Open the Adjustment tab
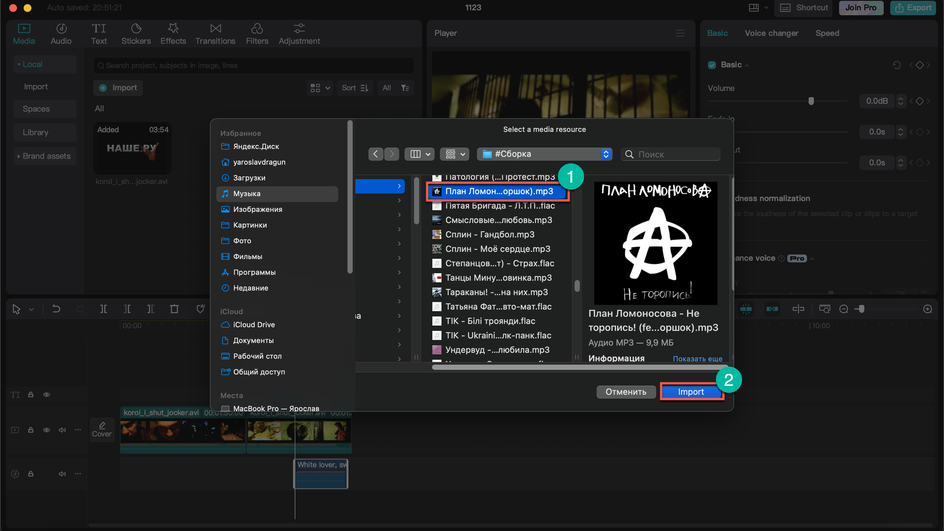 pyautogui.click(x=299, y=34)
